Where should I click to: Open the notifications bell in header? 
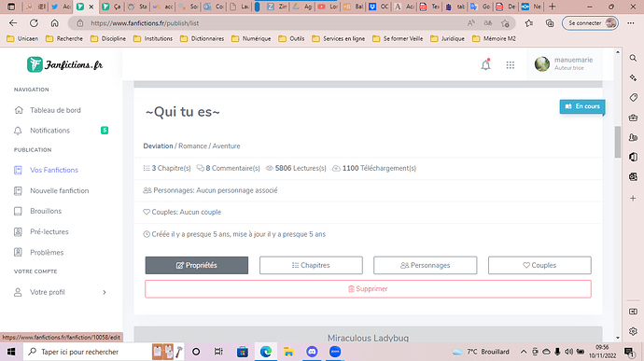click(485, 65)
